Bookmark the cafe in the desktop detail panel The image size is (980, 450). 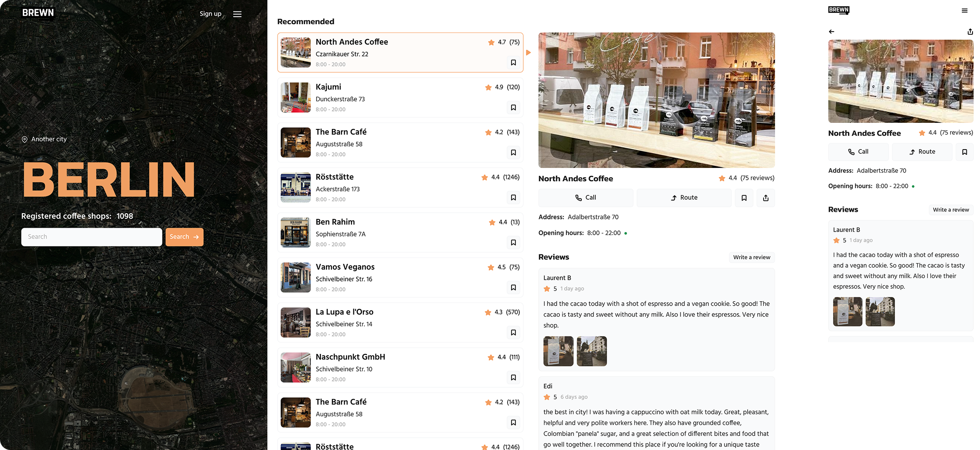744,198
